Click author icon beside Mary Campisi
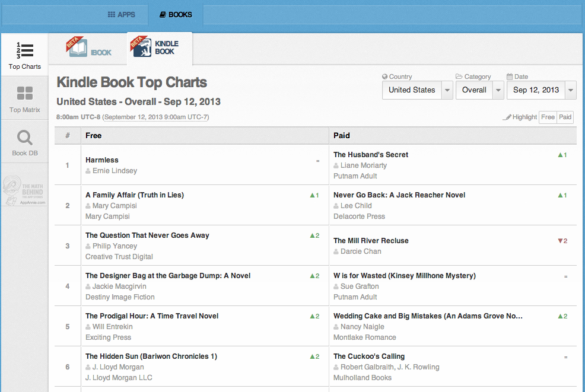The image size is (585, 392). pos(88,206)
